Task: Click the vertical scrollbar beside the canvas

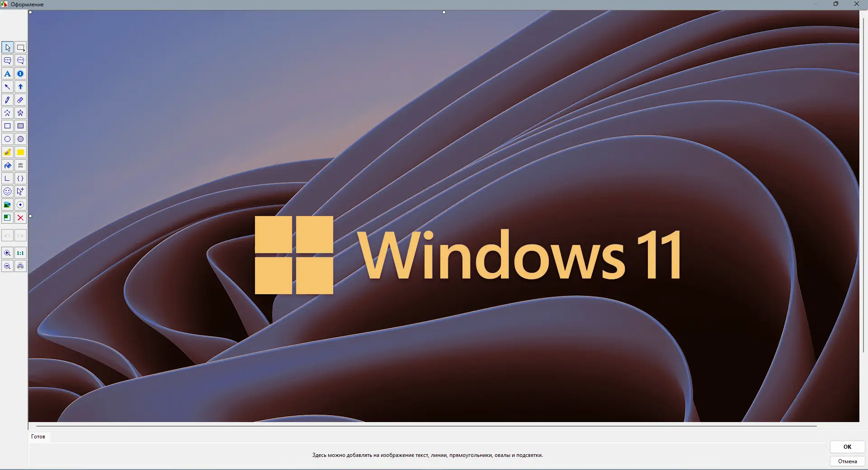Action: [x=863, y=185]
